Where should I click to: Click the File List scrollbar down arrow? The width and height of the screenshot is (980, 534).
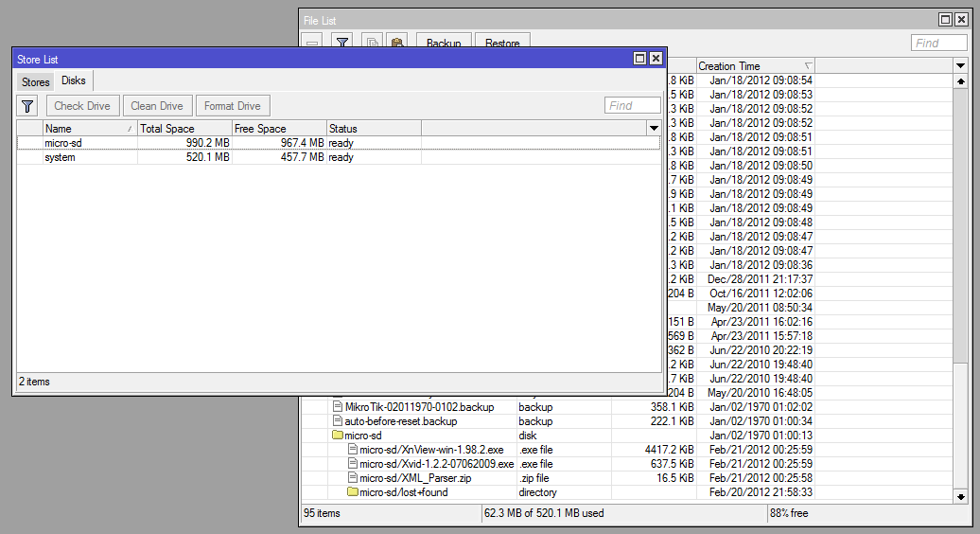click(x=961, y=496)
